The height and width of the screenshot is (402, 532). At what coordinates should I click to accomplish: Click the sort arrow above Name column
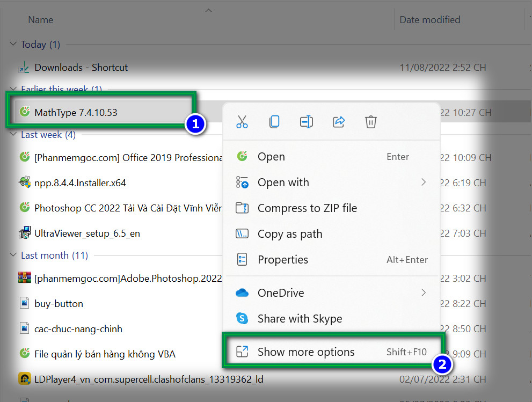pos(209,10)
